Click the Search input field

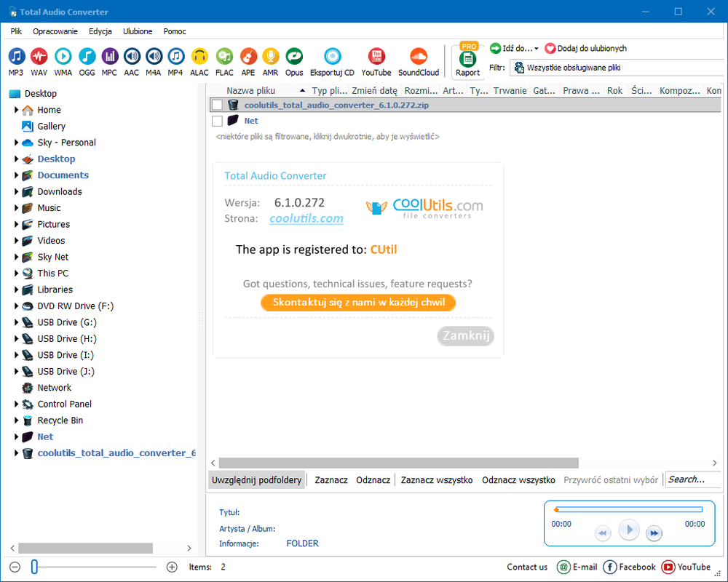tap(694, 479)
